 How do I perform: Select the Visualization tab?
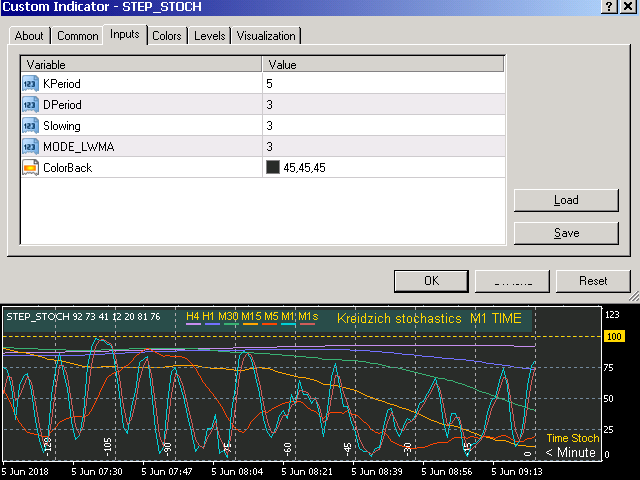click(x=266, y=36)
